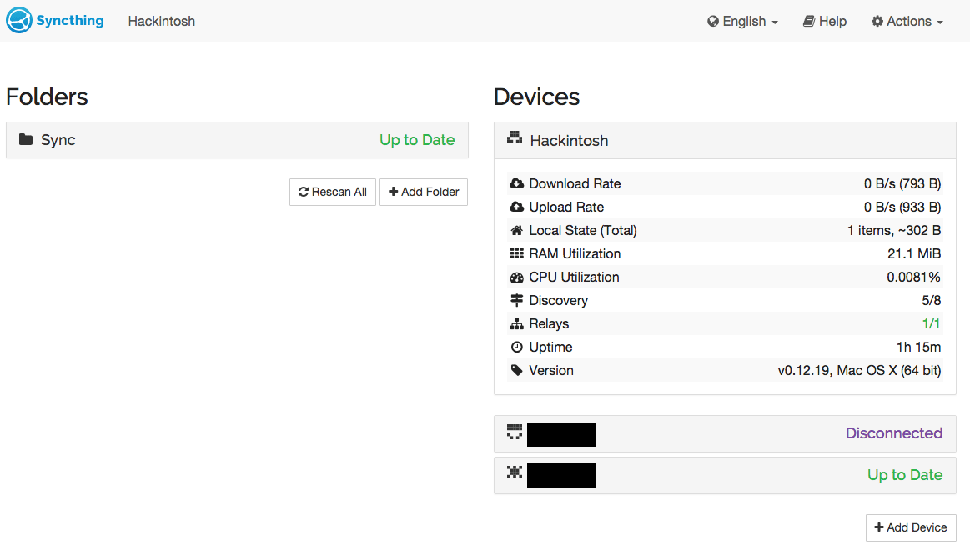Click the CPU value 0.0081%
Viewport: 970px width, 560px height.
coord(914,277)
